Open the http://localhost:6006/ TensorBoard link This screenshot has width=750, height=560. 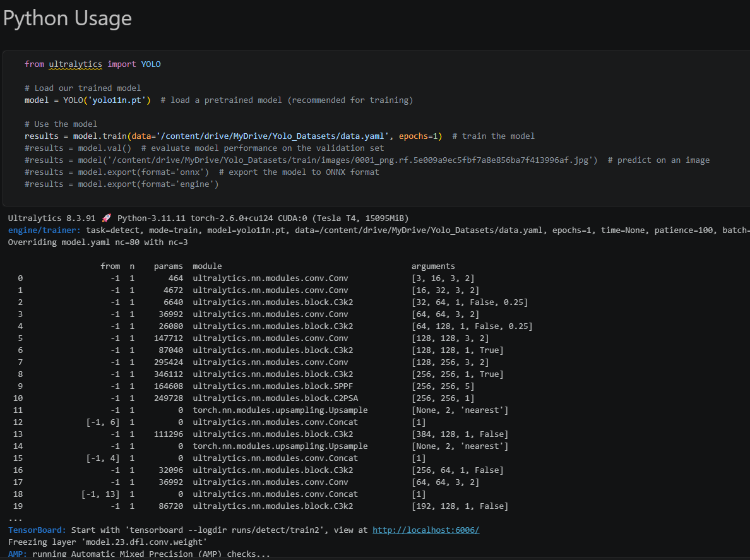click(x=426, y=530)
